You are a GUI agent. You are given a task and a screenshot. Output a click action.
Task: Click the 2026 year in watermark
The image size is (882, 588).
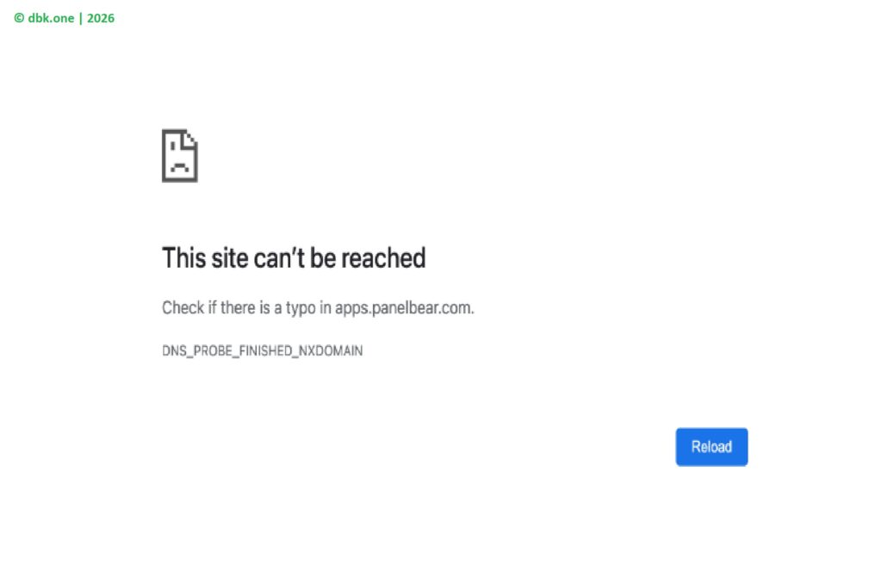tap(101, 18)
